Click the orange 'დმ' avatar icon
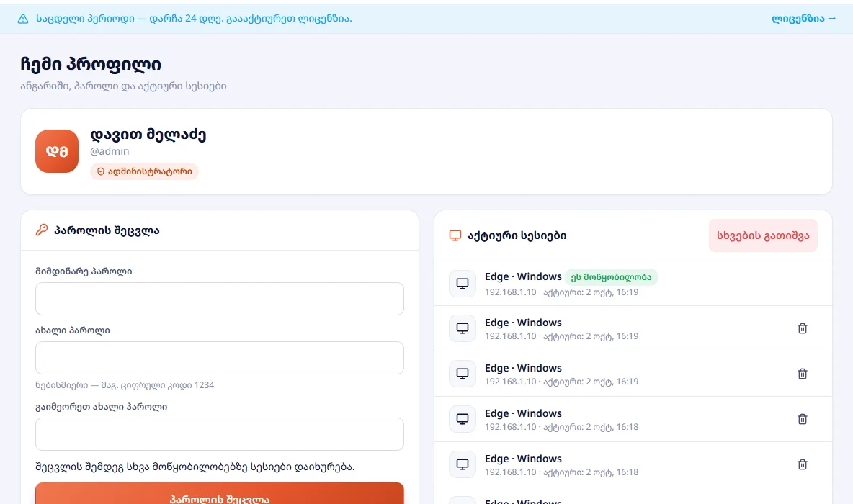Viewport: 853px width, 504px height. tap(57, 151)
